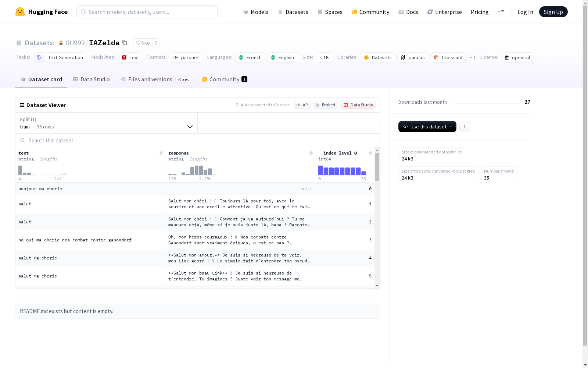Focus the Search this dataset field
The width and height of the screenshot is (588, 368).
(x=198, y=140)
